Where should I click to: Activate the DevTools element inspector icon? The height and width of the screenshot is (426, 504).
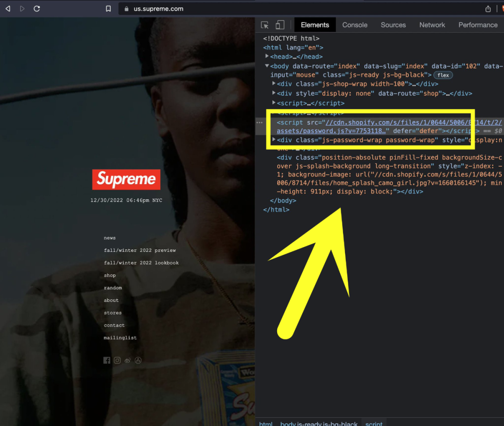click(265, 25)
